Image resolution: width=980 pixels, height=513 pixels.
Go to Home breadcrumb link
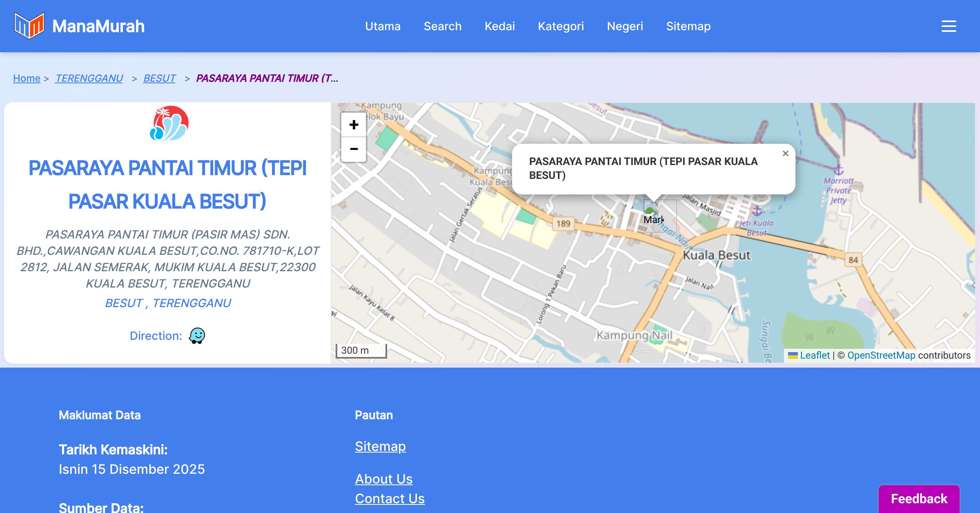click(x=27, y=78)
